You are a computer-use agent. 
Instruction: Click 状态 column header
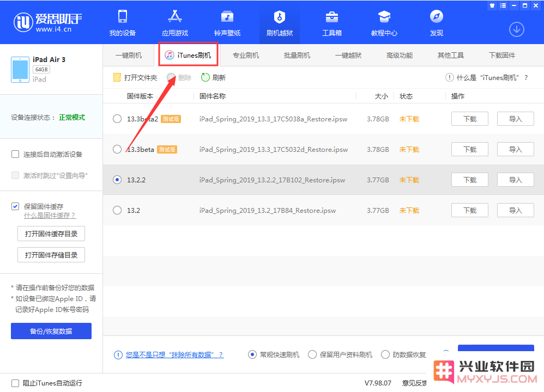(406, 96)
